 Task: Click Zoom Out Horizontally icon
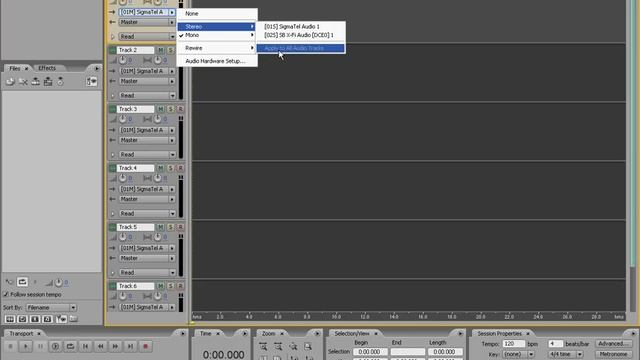tap(278, 347)
